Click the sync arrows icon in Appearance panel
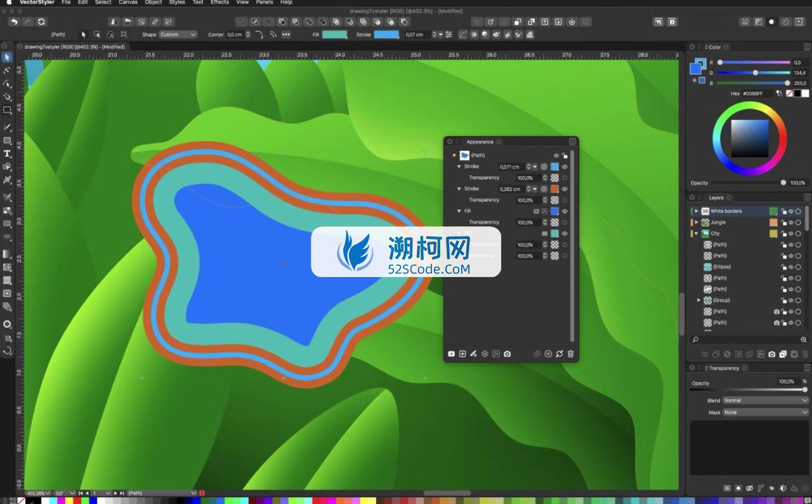812x504 pixels. click(x=560, y=354)
